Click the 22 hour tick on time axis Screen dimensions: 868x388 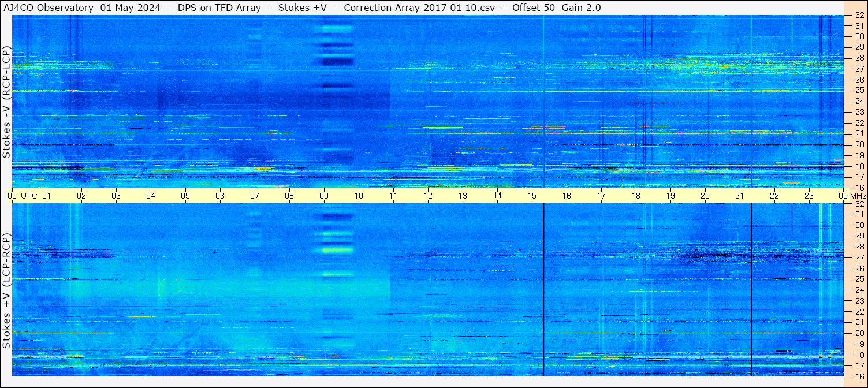[774, 196]
